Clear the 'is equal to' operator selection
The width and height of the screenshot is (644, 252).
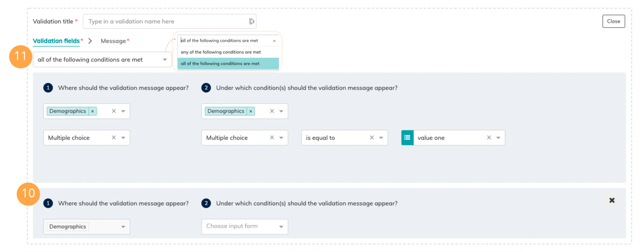coord(372,138)
